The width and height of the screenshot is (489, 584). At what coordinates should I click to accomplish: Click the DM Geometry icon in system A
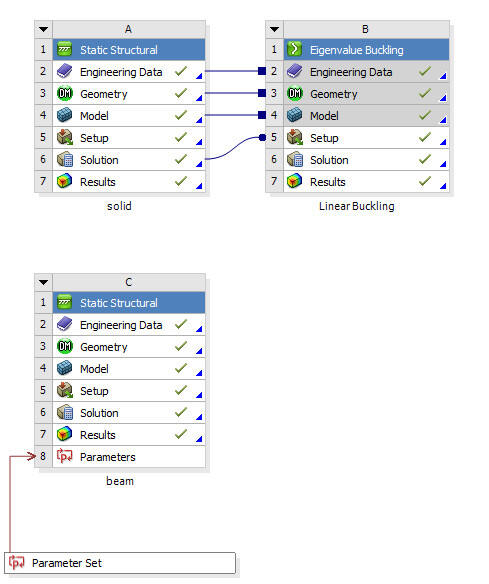point(65,93)
